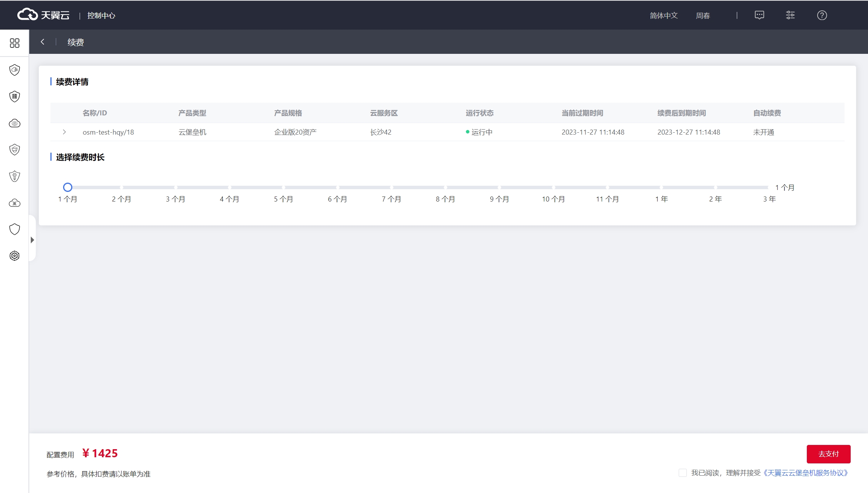Viewport: 868px width, 493px height.
Task: Open the help question mark icon
Action: coord(822,15)
